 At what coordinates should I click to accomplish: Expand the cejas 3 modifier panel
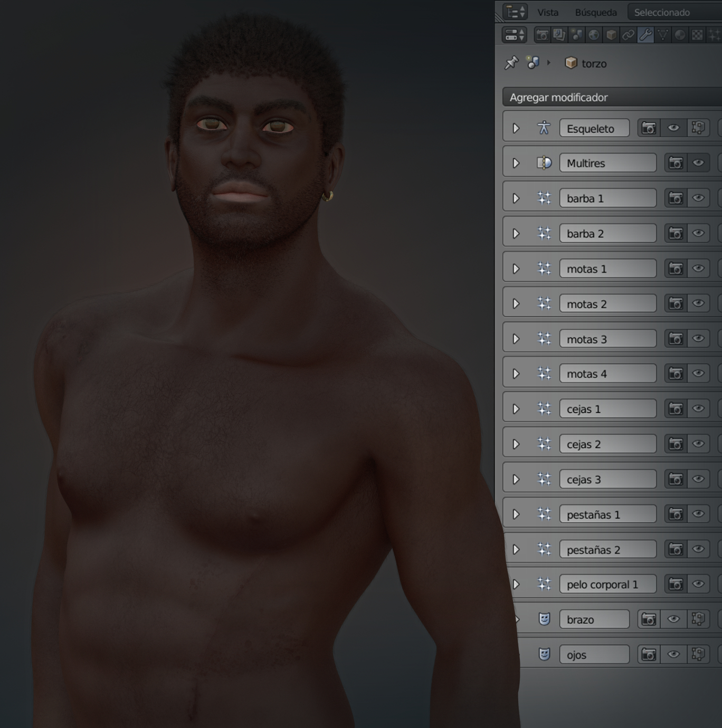[516, 480]
